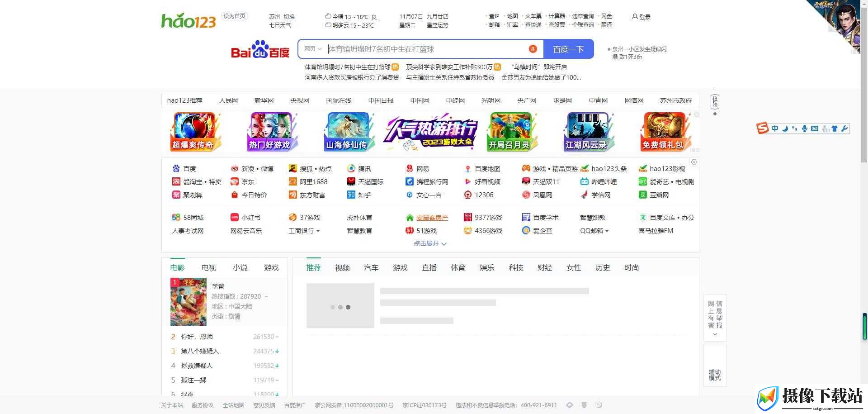Open the 新浪·微博 site icon
This screenshot has height=414, width=868.
click(234, 168)
